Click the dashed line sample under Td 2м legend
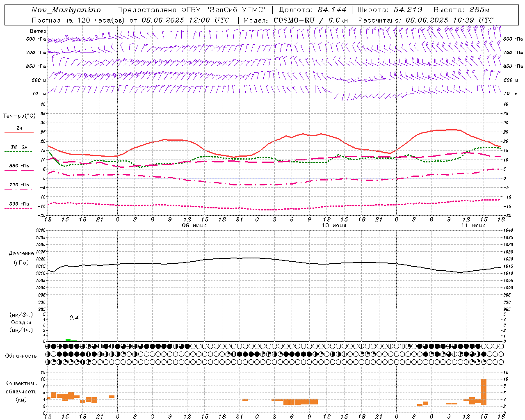 click(18, 152)
